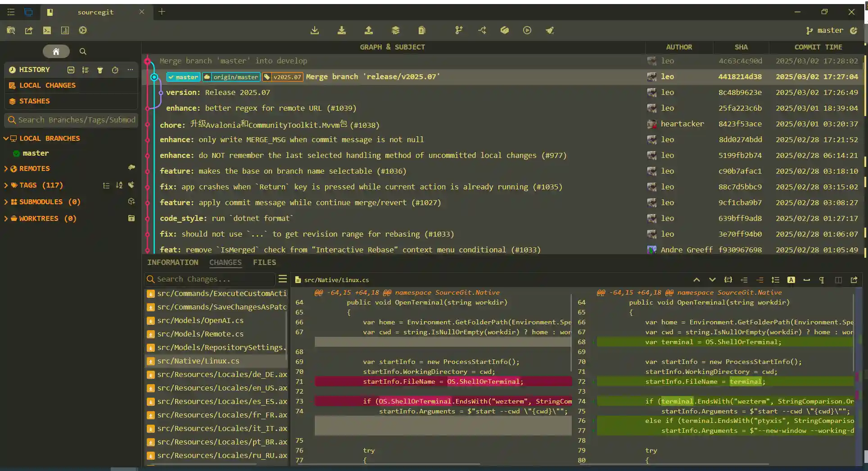Pull changes from the remote
868x471 pixels.
pos(342,30)
